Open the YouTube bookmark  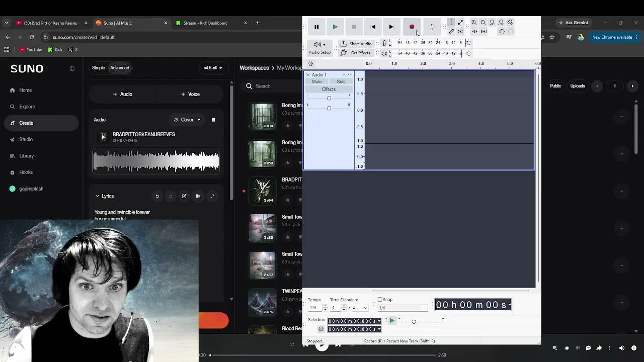pyautogui.click(x=31, y=50)
